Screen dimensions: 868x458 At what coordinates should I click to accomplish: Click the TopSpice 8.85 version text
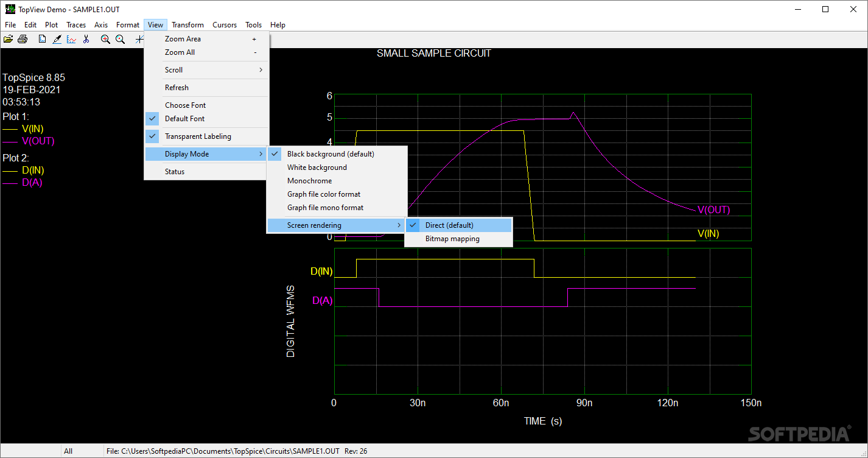tap(33, 78)
